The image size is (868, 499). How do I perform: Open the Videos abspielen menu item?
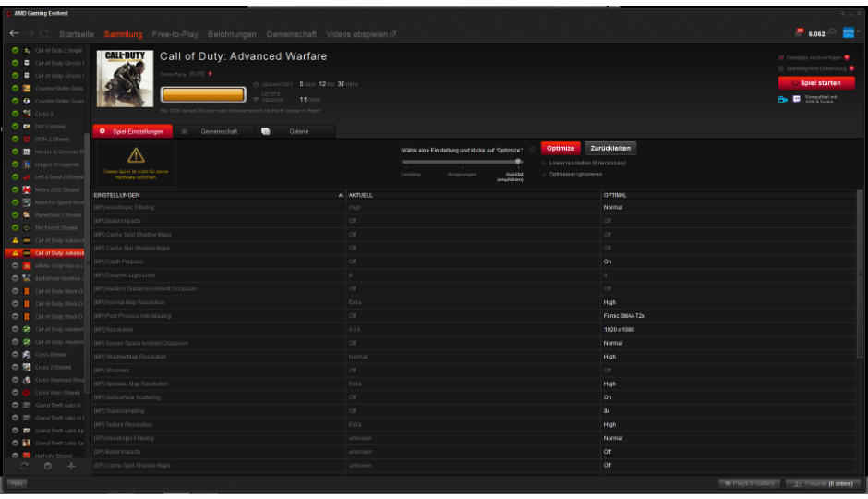[361, 34]
